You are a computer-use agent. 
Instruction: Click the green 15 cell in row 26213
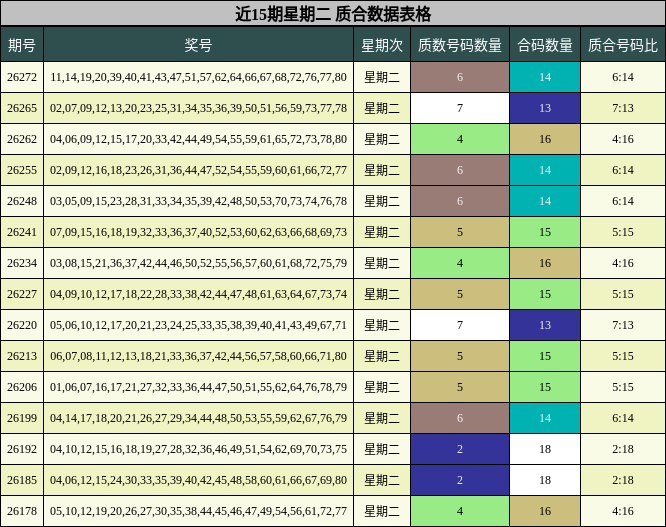[x=545, y=356]
